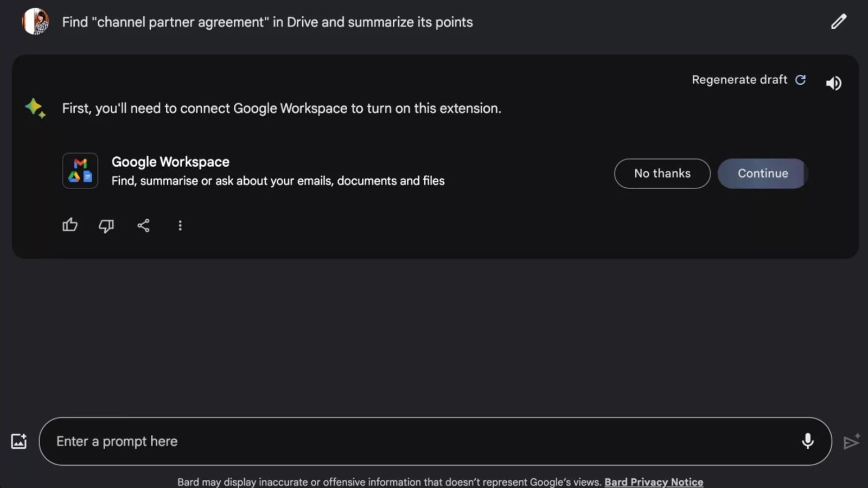Focus the 'Enter a prompt here' field
The image size is (868, 488).
click(x=423, y=441)
